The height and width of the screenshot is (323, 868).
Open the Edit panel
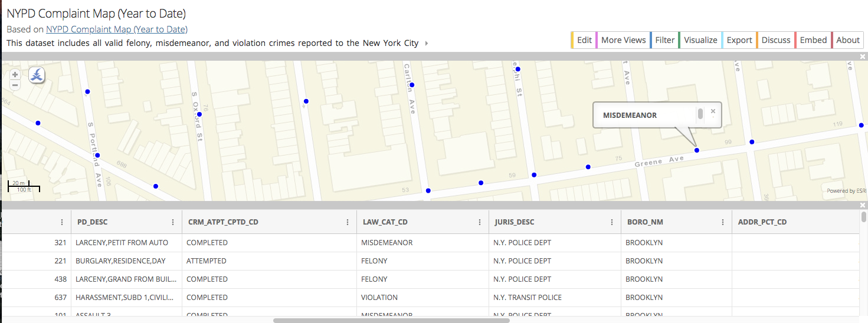(x=584, y=40)
